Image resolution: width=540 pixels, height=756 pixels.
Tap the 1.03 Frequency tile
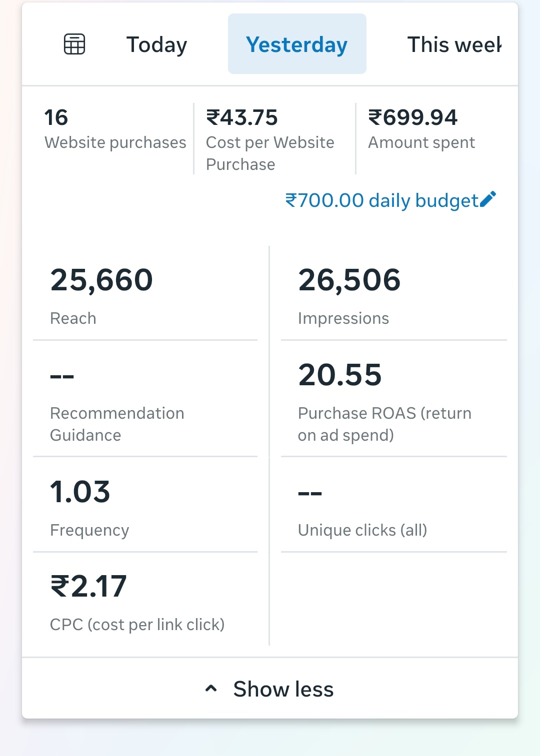(145, 506)
